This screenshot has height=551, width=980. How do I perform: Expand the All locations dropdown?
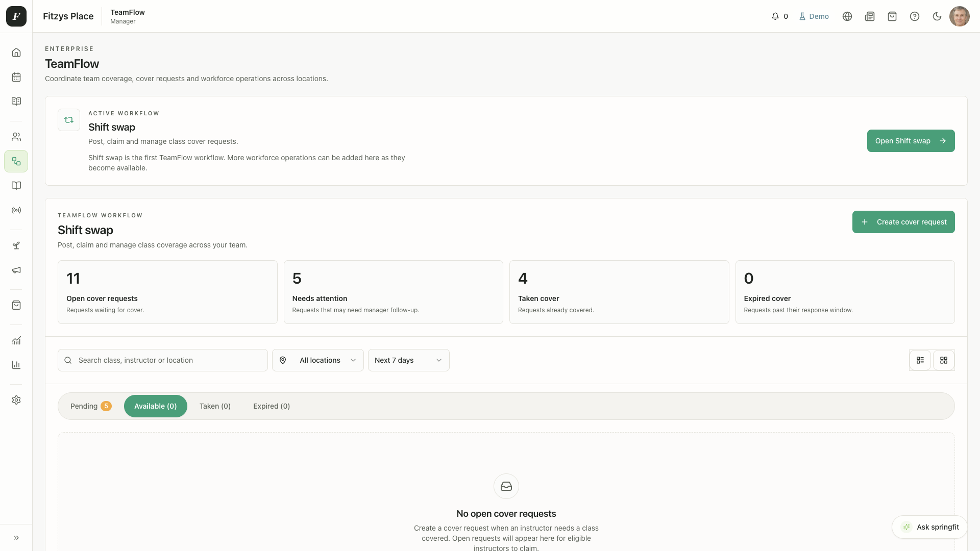click(318, 360)
